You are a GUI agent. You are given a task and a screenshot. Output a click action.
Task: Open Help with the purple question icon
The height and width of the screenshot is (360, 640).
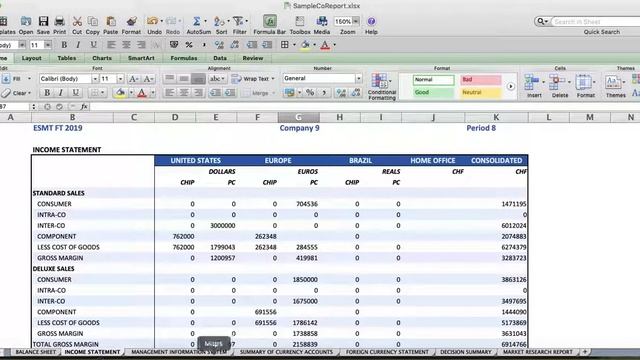(x=371, y=21)
